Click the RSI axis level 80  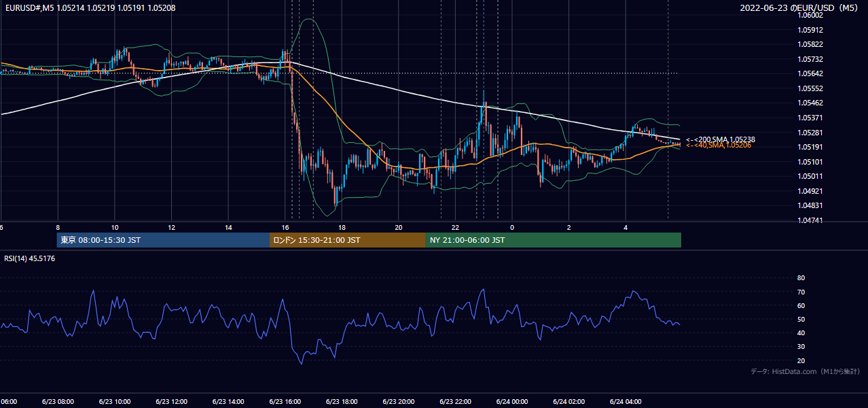(x=801, y=278)
